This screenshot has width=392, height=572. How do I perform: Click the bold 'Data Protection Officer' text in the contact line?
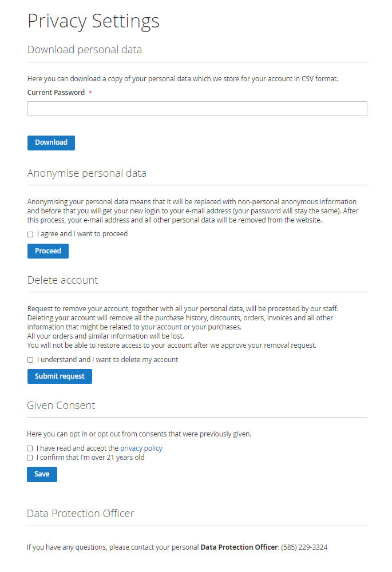[239, 547]
